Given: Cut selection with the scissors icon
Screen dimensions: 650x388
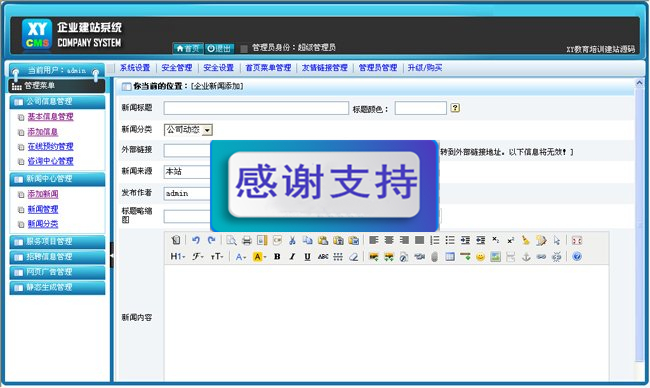Looking at the screenshot, I should click(292, 240).
